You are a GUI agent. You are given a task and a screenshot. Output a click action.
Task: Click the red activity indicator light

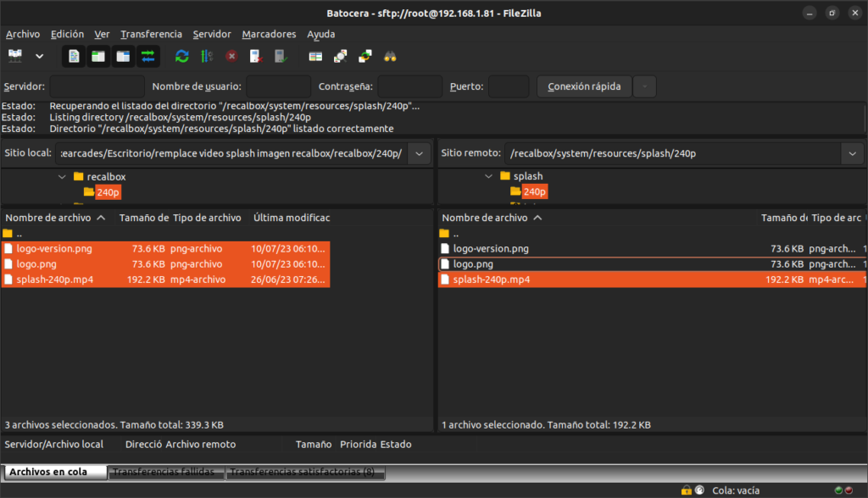(x=849, y=490)
